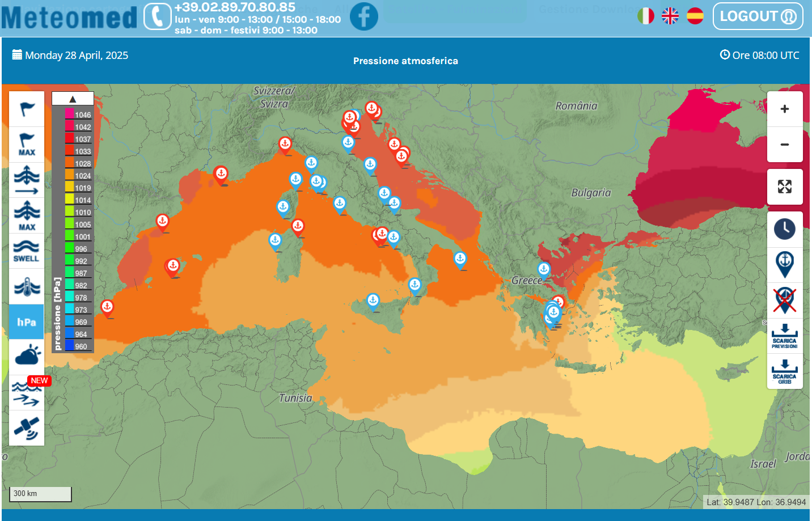Open the forecast time clock selector
The image size is (812, 521).
785,229
